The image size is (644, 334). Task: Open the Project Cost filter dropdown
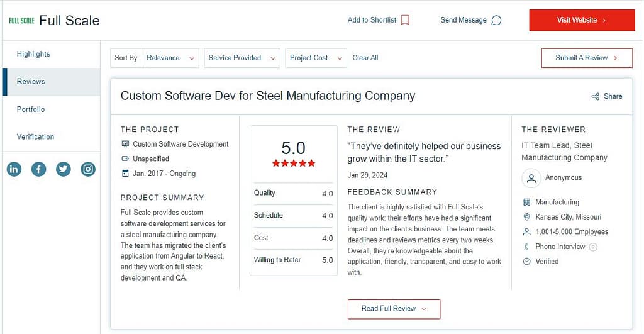click(x=316, y=58)
